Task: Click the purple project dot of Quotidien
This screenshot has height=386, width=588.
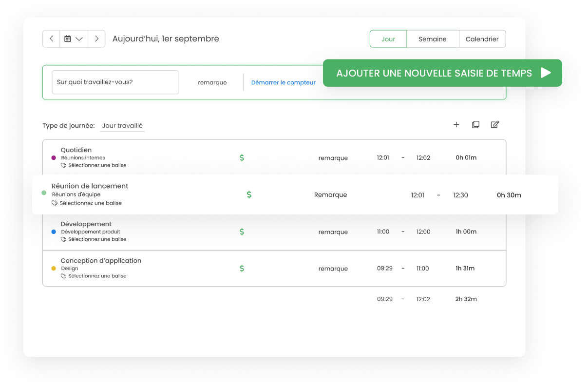Action: coord(54,158)
